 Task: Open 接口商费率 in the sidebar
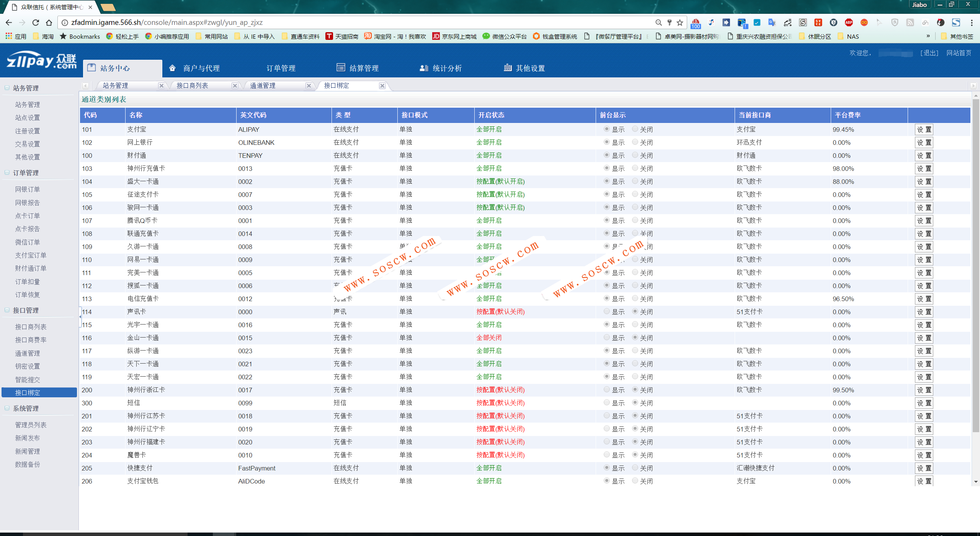31,340
